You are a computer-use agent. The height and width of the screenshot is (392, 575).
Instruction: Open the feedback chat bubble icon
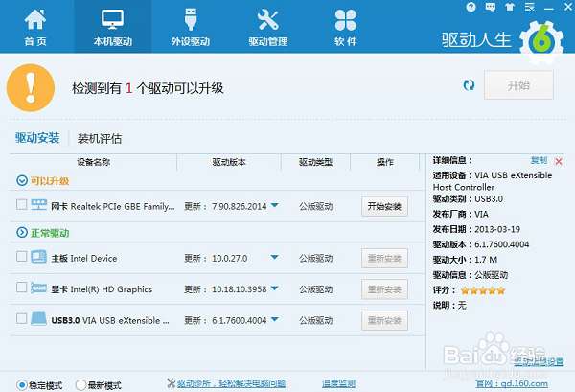point(491,7)
